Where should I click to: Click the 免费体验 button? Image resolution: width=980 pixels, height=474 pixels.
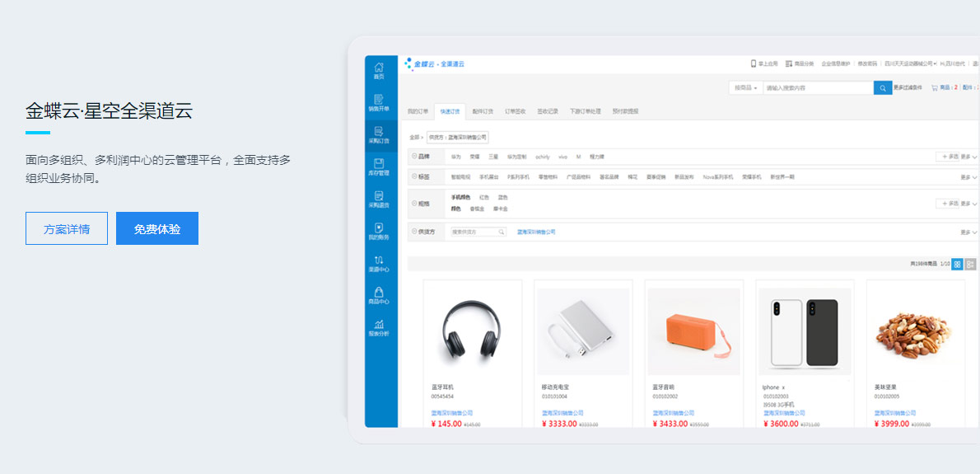(x=157, y=229)
